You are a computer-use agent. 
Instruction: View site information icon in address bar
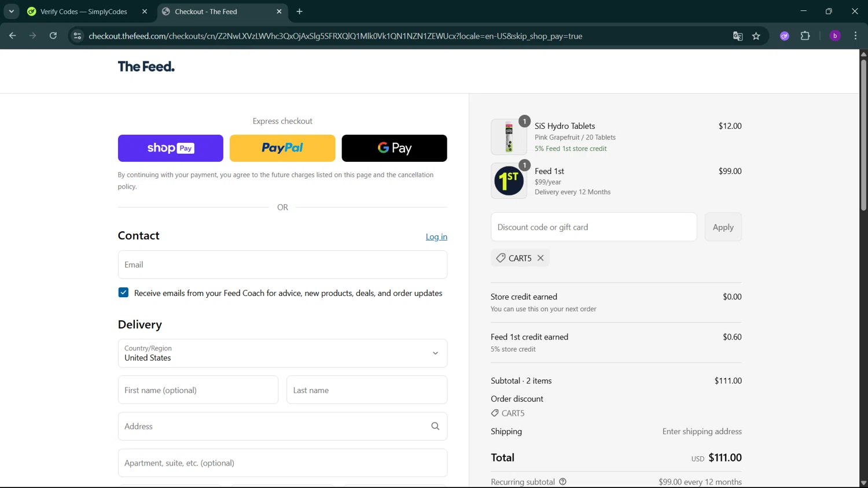[x=77, y=36]
